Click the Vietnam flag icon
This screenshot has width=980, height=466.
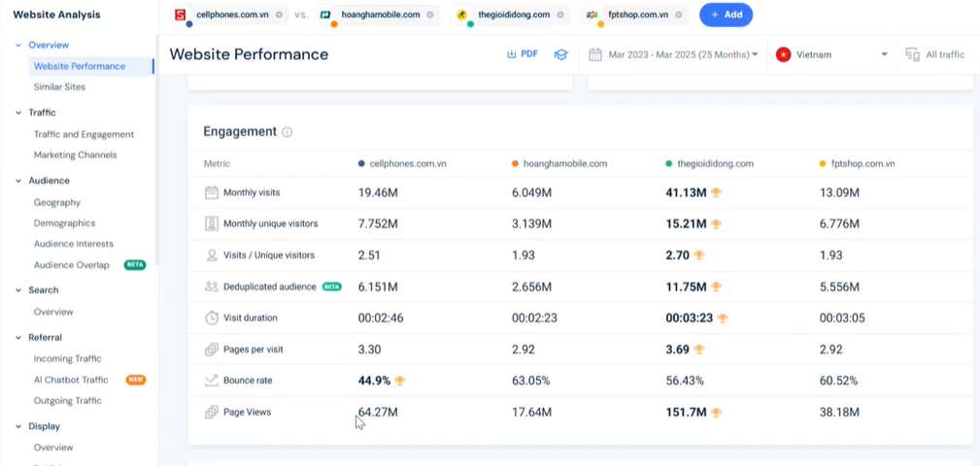[x=783, y=55]
